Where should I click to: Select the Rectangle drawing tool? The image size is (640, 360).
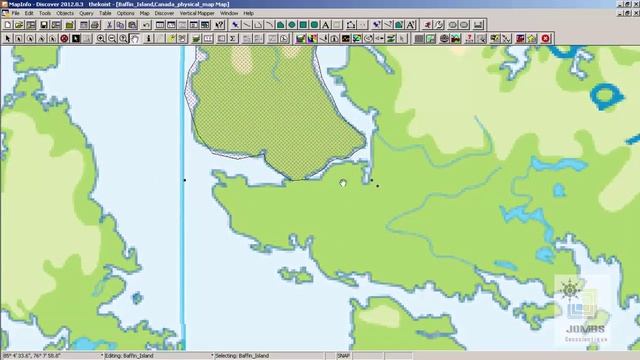pos(303,25)
